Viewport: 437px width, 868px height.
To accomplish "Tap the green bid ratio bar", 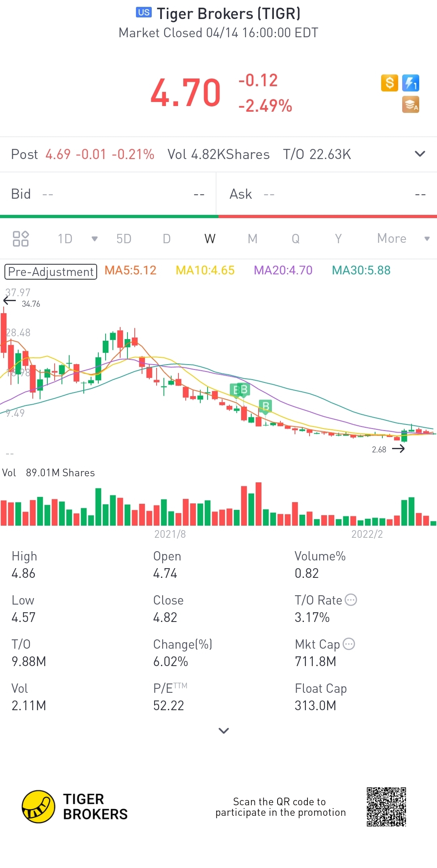I will pyautogui.click(x=109, y=216).
